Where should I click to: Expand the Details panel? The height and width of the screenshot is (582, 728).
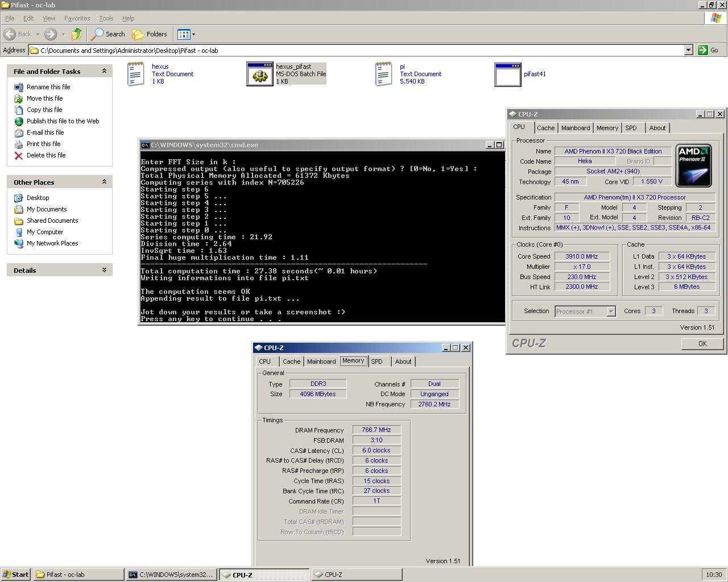coord(104,270)
